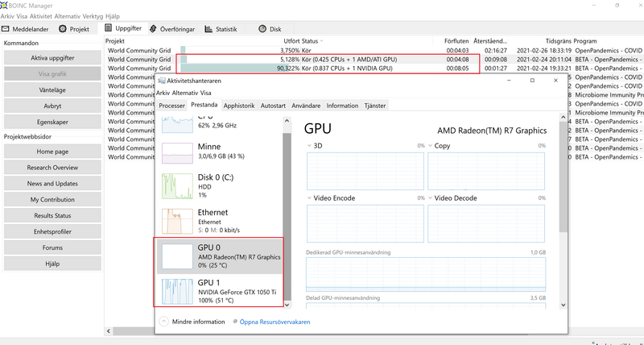
Task: Open the Verktyg menu
Action: pos(93,16)
